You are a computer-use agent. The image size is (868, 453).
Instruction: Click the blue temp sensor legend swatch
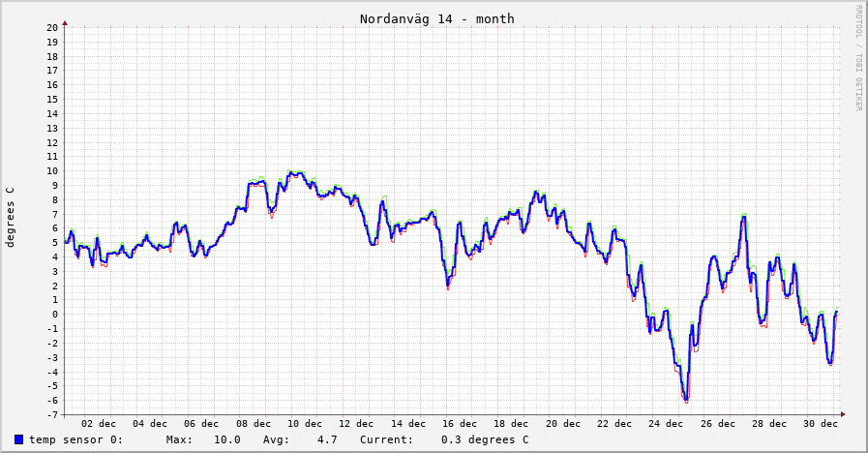pos(18,439)
